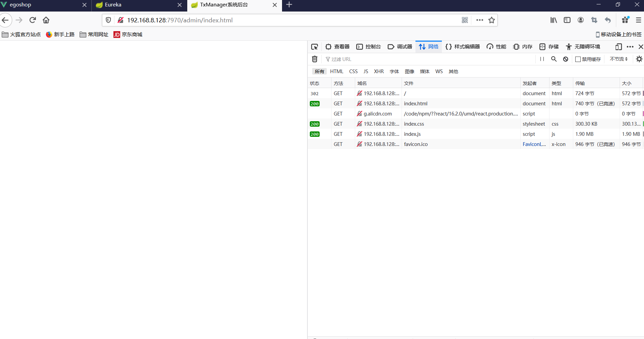Click the 过滤 URL filter field
This screenshot has height=339, width=644.
click(428, 59)
